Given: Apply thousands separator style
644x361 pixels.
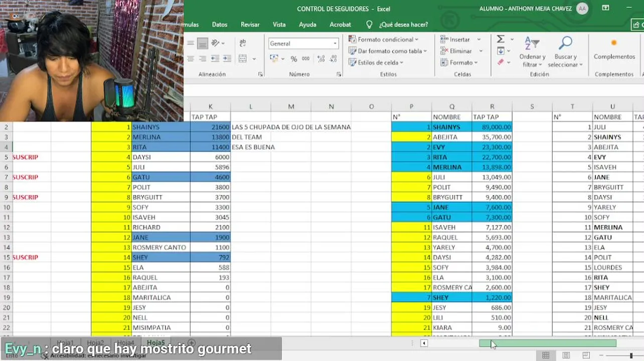Looking at the screenshot, I should pos(305,59).
